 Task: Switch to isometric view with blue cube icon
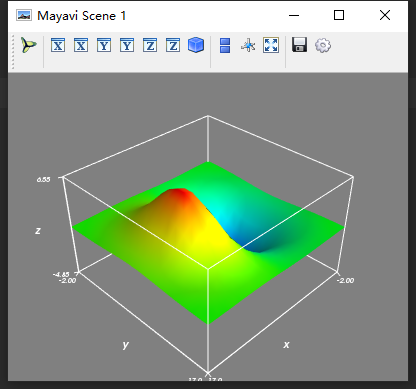tap(196, 45)
